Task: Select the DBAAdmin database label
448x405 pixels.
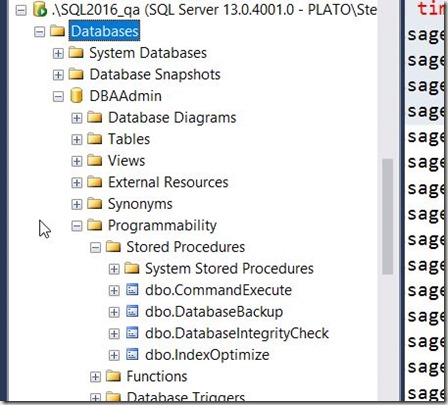Action: (x=126, y=96)
